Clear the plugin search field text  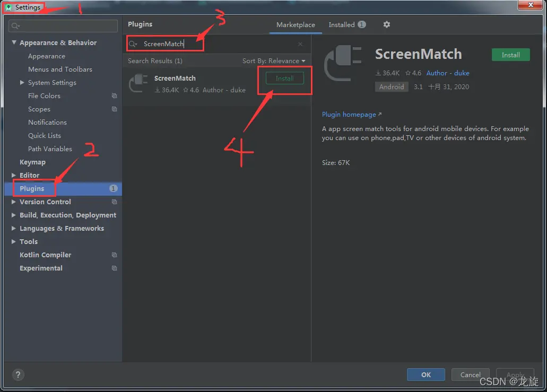coord(300,44)
